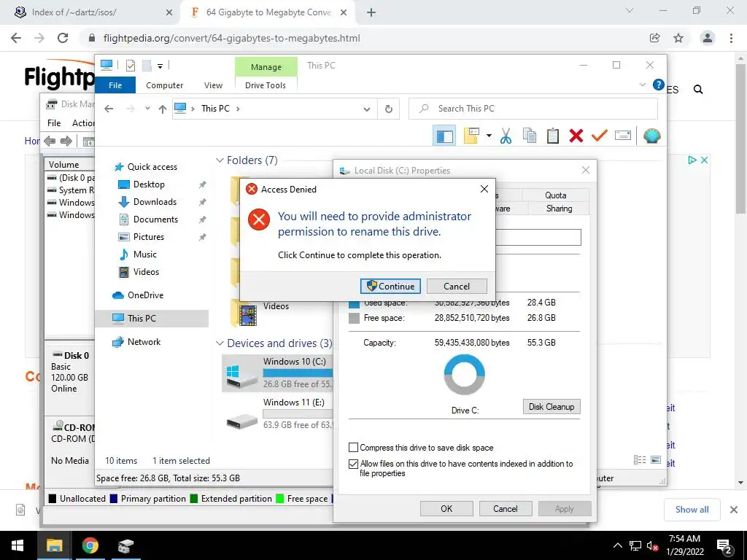Open the Explorer help question mark icon
This screenshot has height=560, width=747.
click(x=659, y=85)
